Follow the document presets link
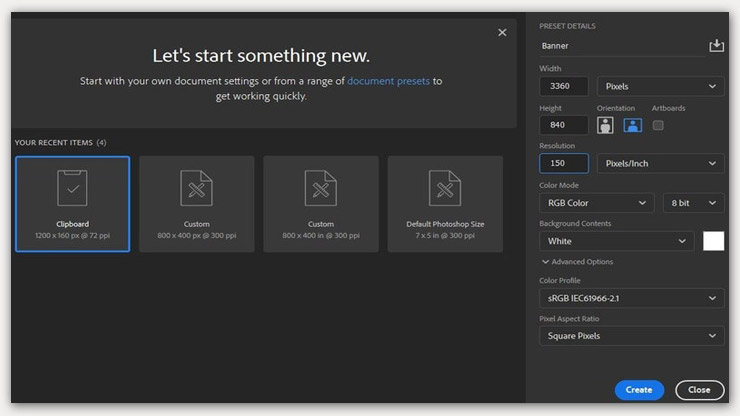Screen dimensions: 740x416 389,81
